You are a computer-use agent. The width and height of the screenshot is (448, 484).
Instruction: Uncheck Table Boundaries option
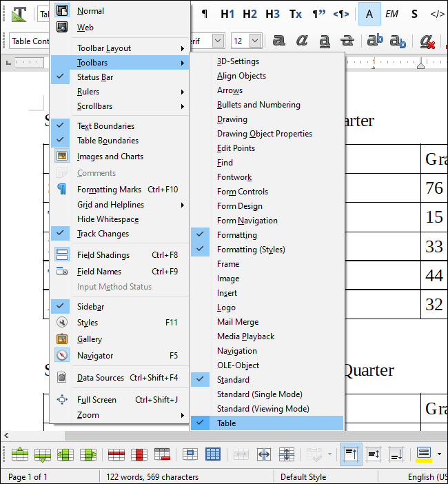click(x=120, y=141)
